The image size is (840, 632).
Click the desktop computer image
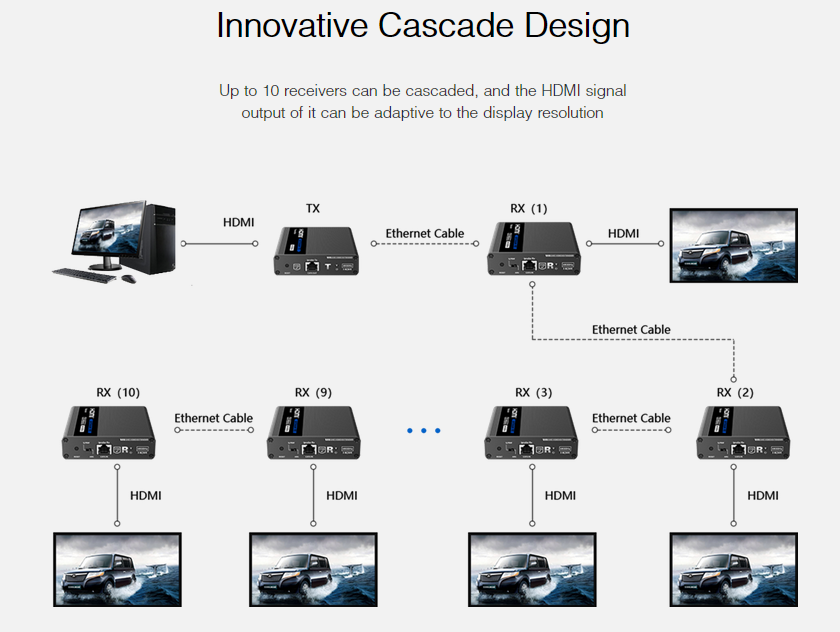115,242
